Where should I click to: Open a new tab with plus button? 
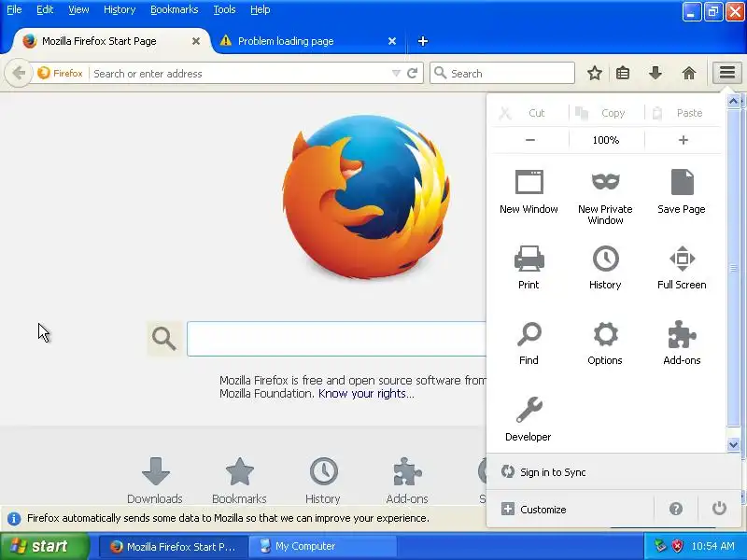[423, 41]
